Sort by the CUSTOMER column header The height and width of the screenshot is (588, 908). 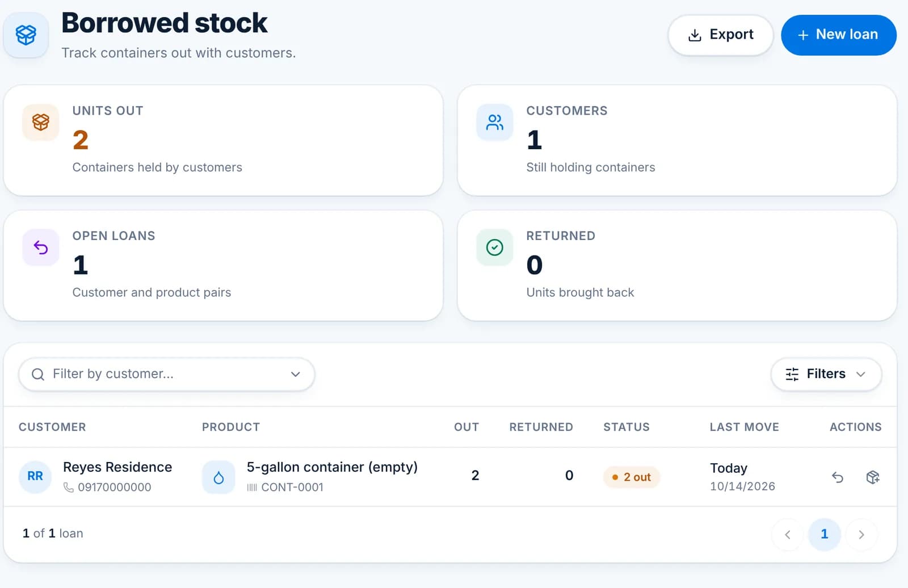tap(52, 427)
